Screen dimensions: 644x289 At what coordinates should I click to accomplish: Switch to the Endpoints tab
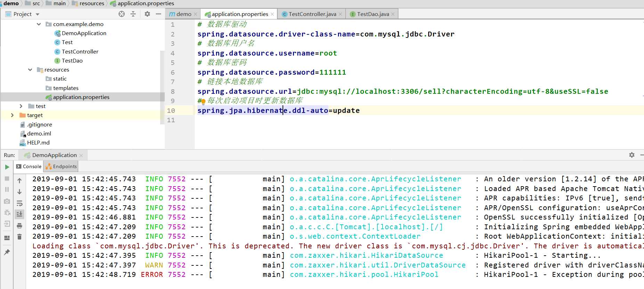pos(61,166)
